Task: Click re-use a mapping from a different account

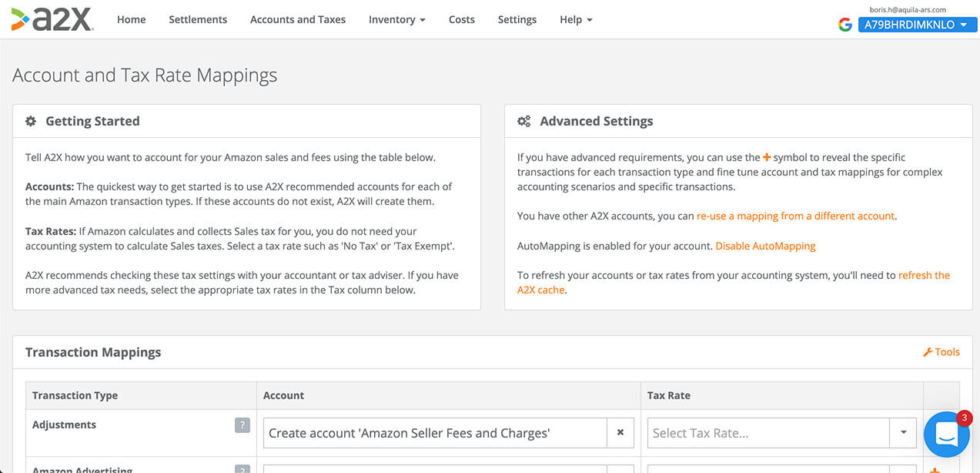Action: click(x=796, y=216)
